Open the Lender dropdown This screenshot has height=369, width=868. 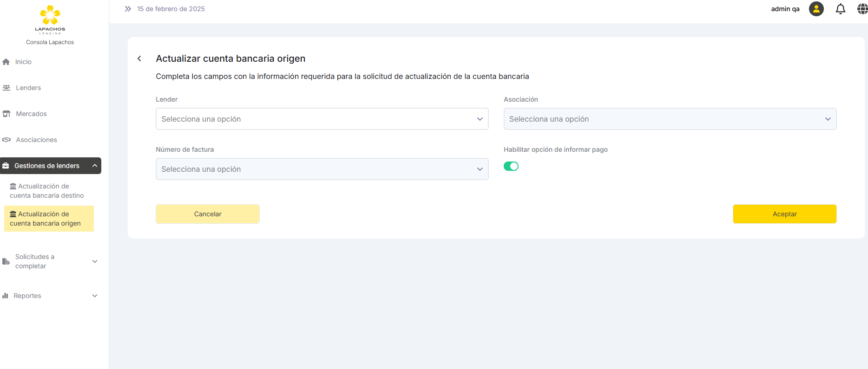tap(322, 119)
